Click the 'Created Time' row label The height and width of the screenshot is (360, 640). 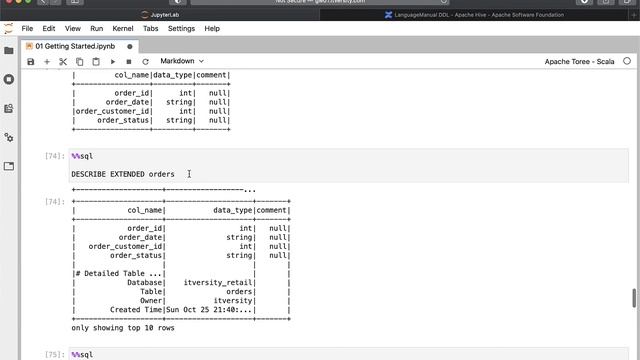pyautogui.click(x=136, y=310)
